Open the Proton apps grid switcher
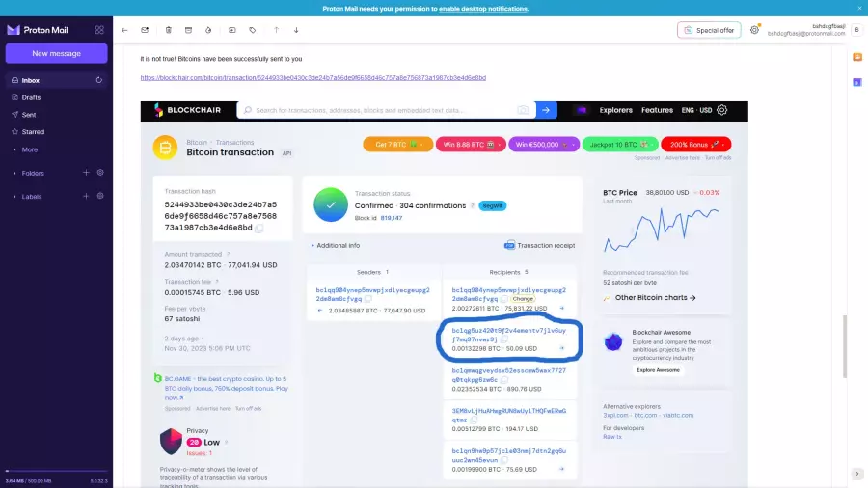 [99, 30]
